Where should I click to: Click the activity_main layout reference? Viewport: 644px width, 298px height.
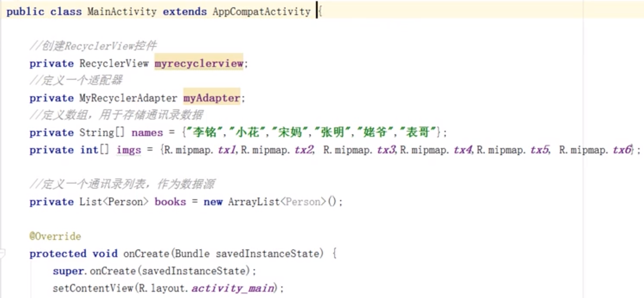point(233,288)
